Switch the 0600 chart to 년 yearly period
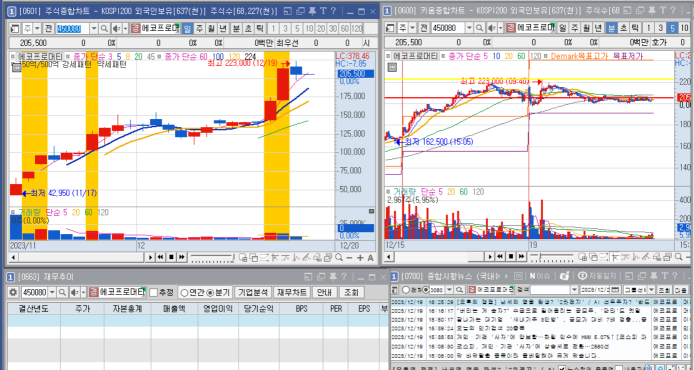 click(x=598, y=28)
